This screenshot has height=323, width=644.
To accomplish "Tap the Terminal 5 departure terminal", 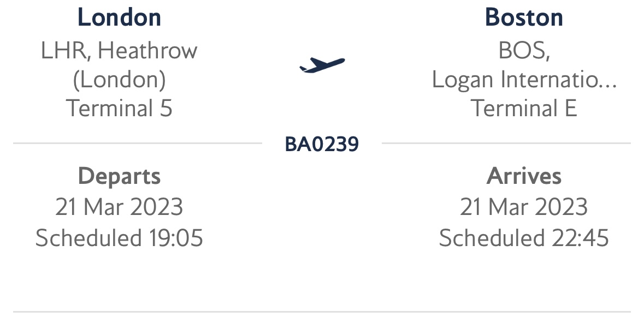I will click(x=119, y=108).
